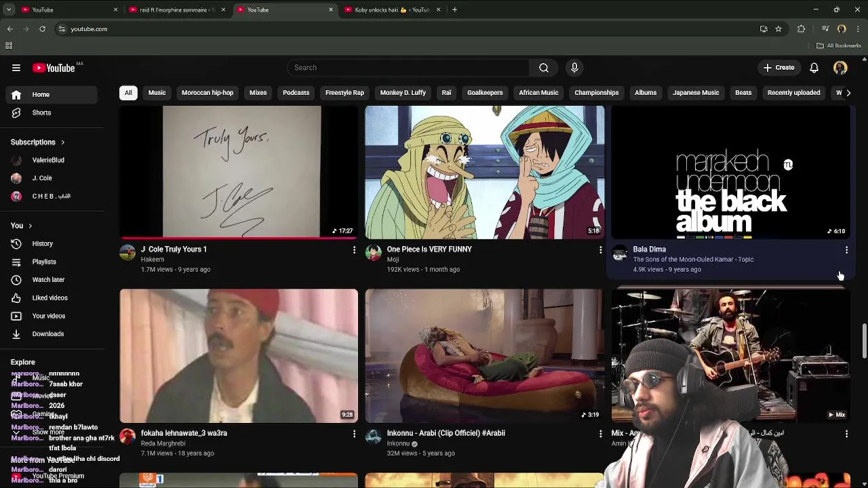
Task: Select the Moroccan hip-hop filter chip
Action: point(208,93)
